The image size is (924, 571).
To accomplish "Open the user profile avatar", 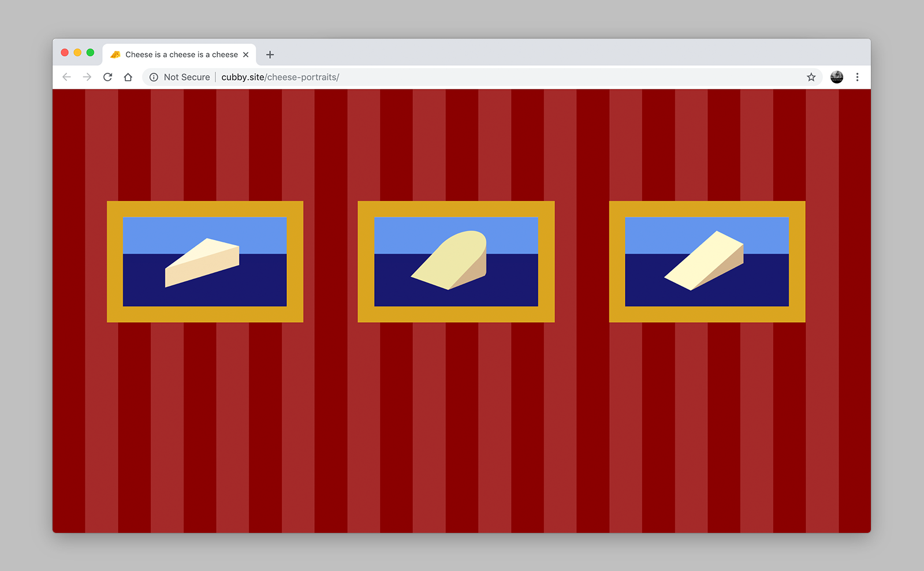I will point(836,77).
